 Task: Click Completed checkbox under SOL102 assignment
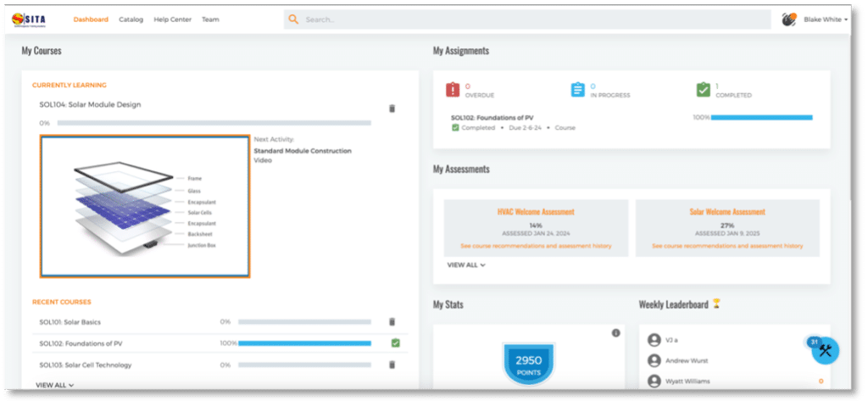[x=455, y=128]
